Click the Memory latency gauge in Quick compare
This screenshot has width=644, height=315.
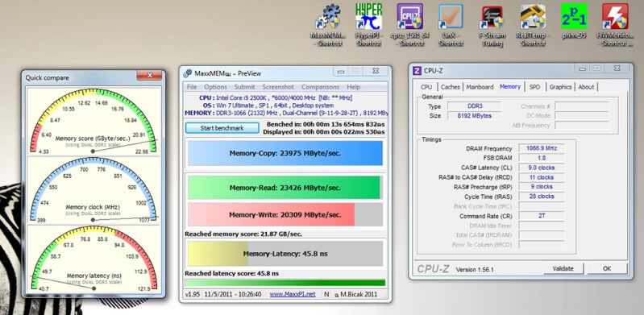coord(93,259)
